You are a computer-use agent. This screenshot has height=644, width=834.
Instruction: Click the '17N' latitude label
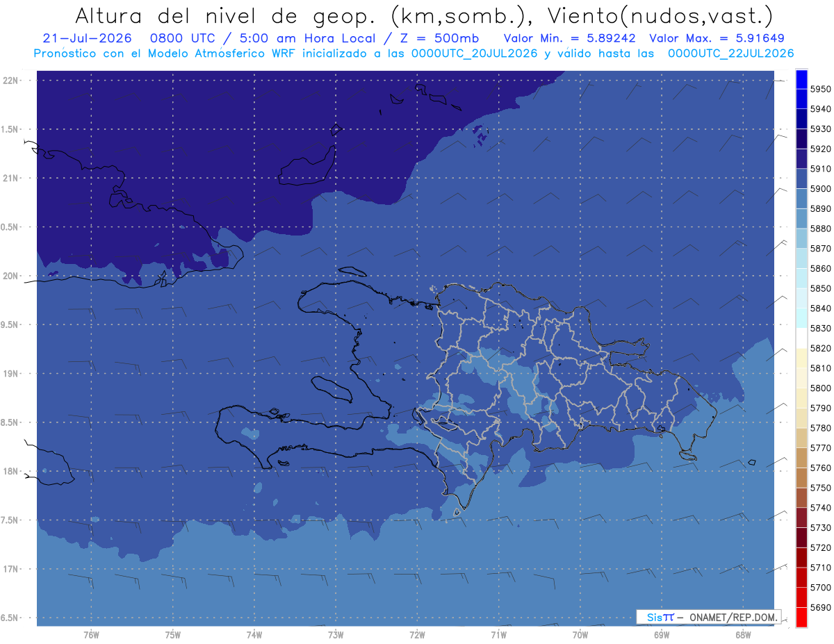tap(11, 569)
